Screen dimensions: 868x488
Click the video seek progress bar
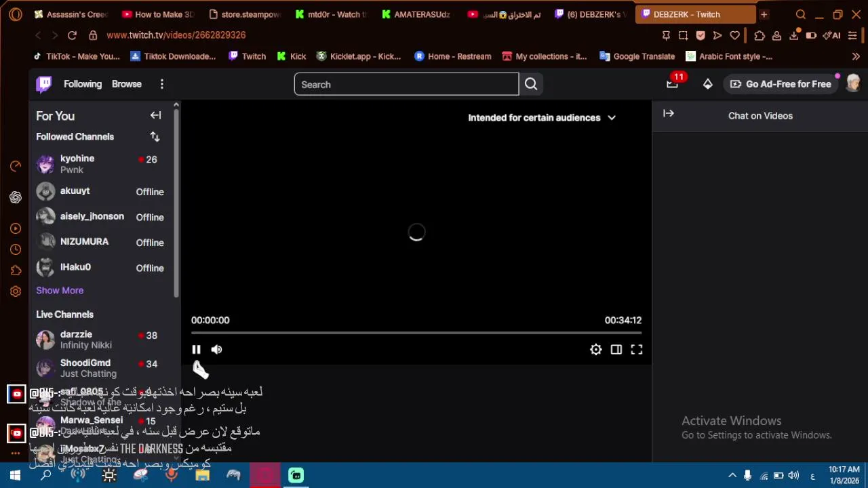point(416,333)
